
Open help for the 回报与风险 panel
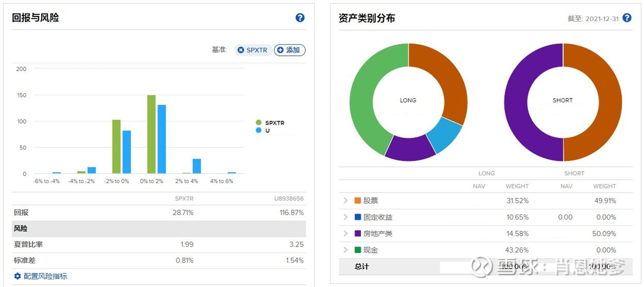(x=300, y=18)
